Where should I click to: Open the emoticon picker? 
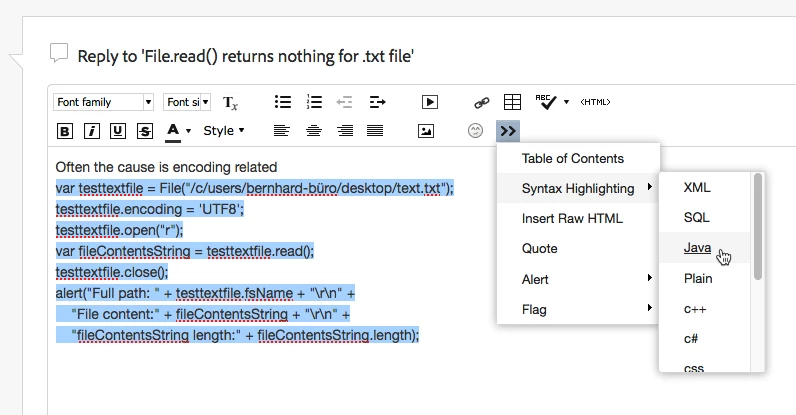[x=475, y=131]
